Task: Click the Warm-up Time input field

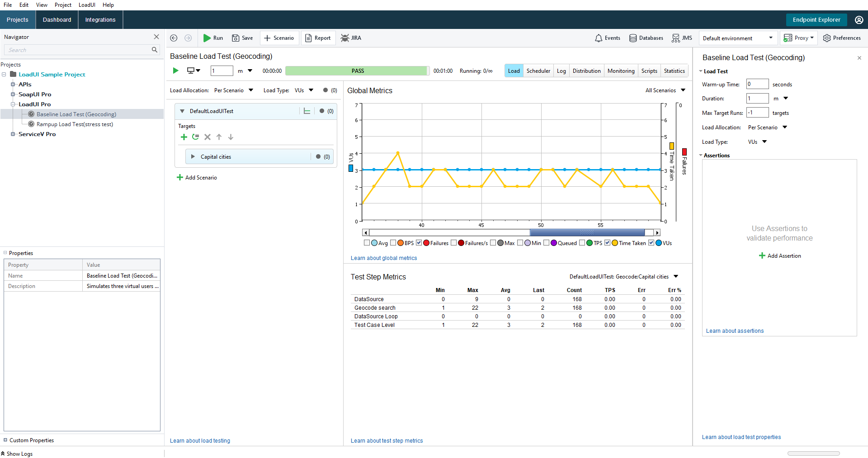Action: [757, 84]
